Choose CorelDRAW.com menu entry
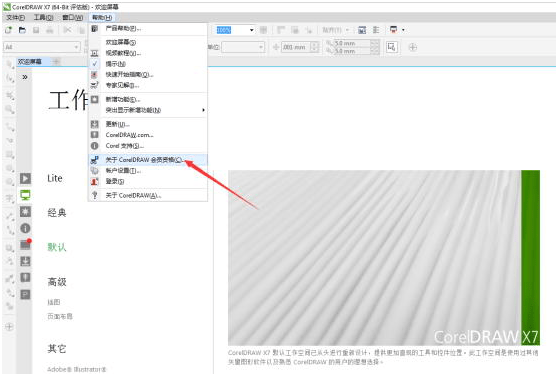The width and height of the screenshot is (558, 376). pyautogui.click(x=129, y=135)
